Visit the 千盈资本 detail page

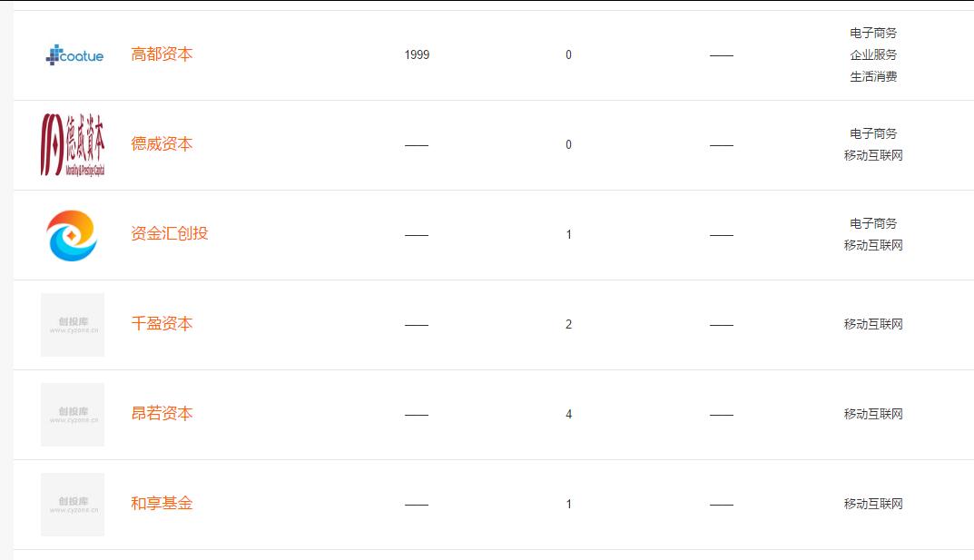pyautogui.click(x=162, y=324)
